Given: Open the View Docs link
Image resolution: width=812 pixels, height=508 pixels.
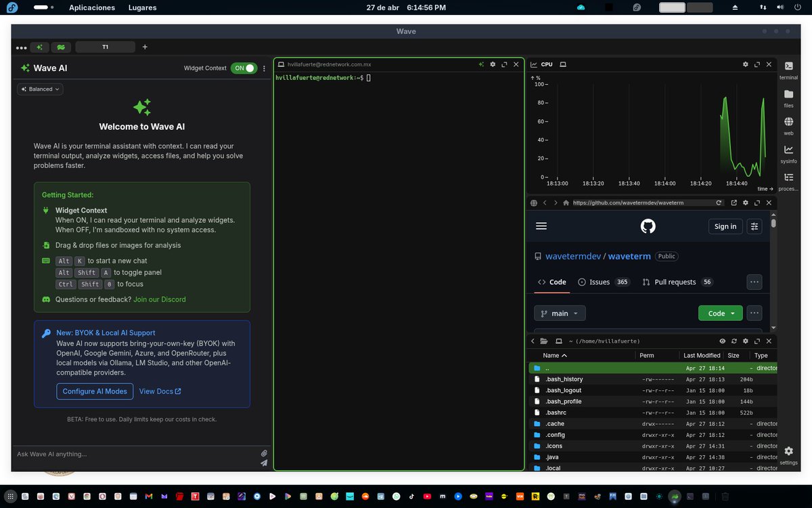Looking at the screenshot, I should [x=160, y=391].
